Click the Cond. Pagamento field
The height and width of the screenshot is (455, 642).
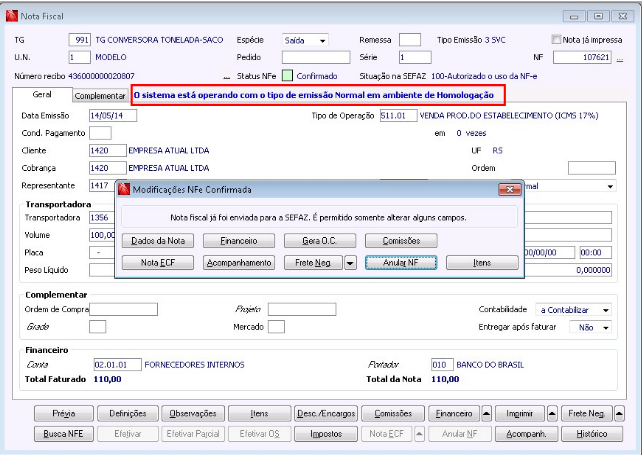point(100,133)
